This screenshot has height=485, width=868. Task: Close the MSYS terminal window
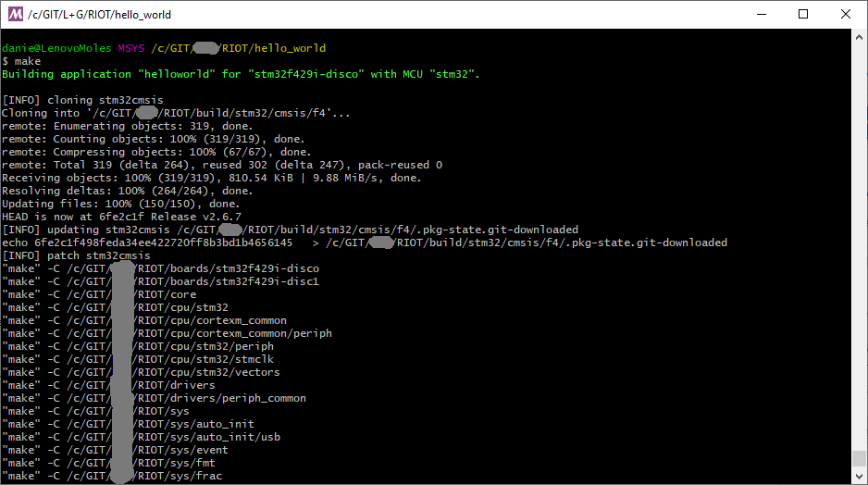pyautogui.click(x=846, y=14)
